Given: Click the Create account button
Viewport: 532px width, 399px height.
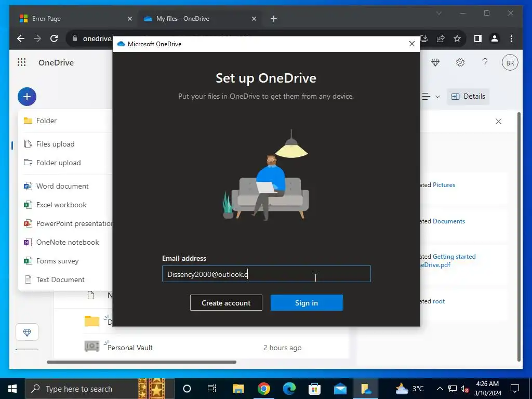Looking at the screenshot, I should click(x=226, y=303).
